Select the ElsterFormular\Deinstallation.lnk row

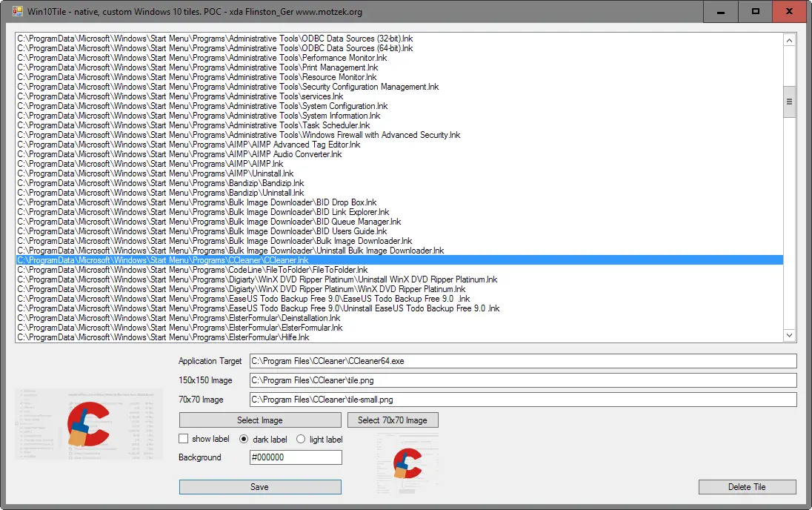tap(399, 318)
